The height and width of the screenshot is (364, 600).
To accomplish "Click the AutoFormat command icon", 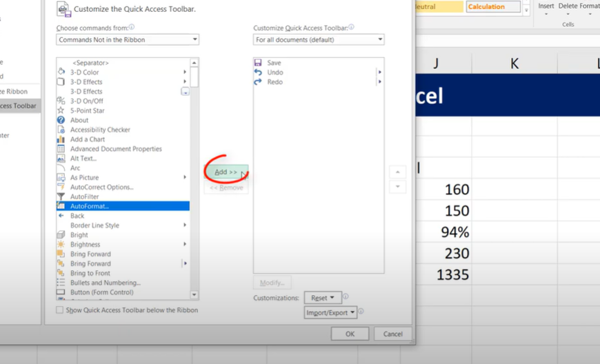I will tap(61, 205).
